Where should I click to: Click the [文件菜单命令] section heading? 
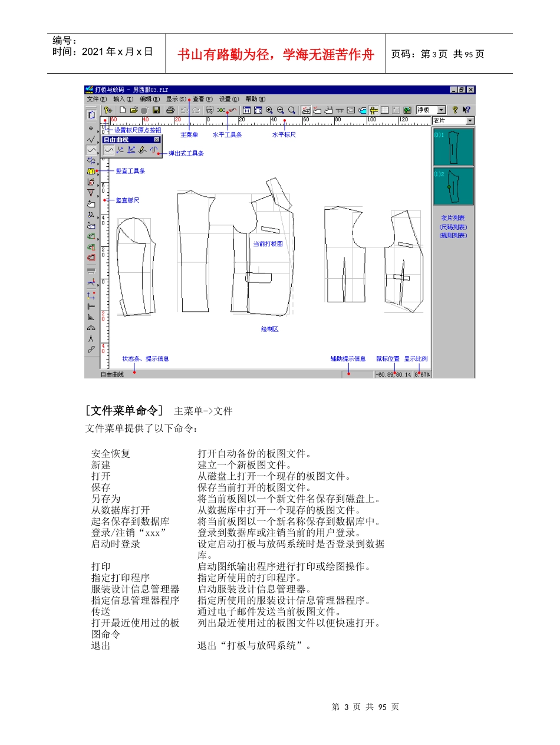[x=124, y=410]
